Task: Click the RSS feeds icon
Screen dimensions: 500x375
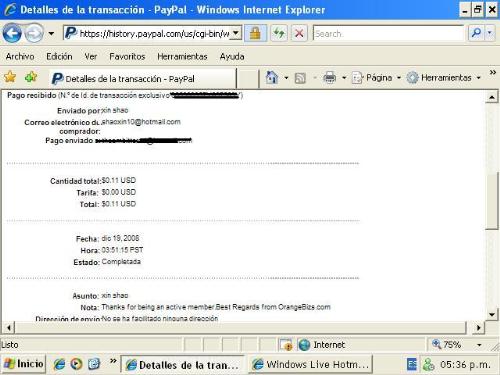Action: click(300, 78)
